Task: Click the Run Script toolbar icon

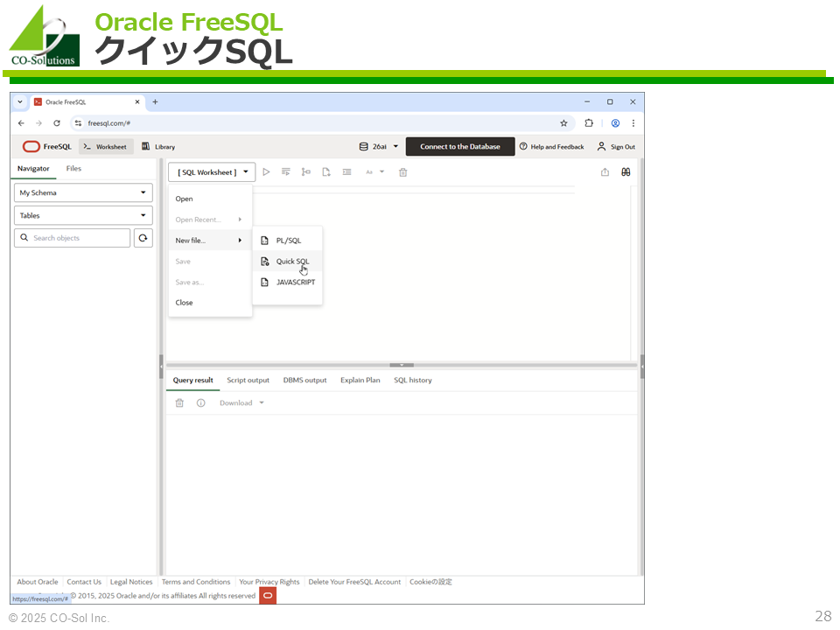Action: coord(286,172)
